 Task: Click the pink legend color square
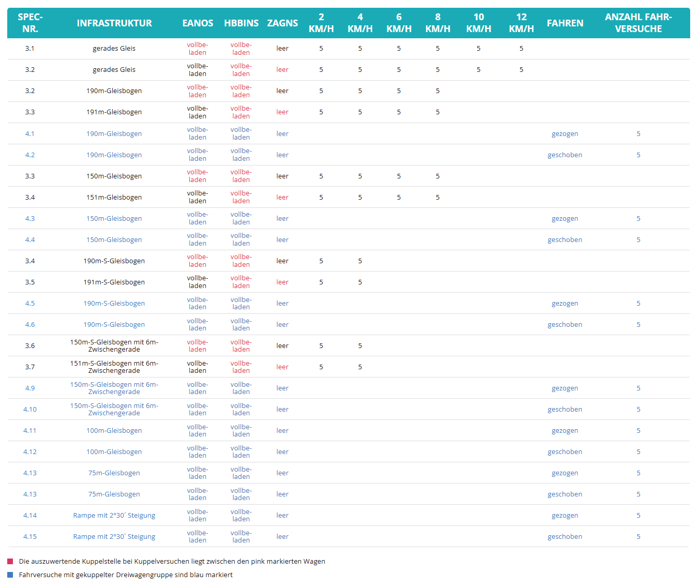pos(10,561)
